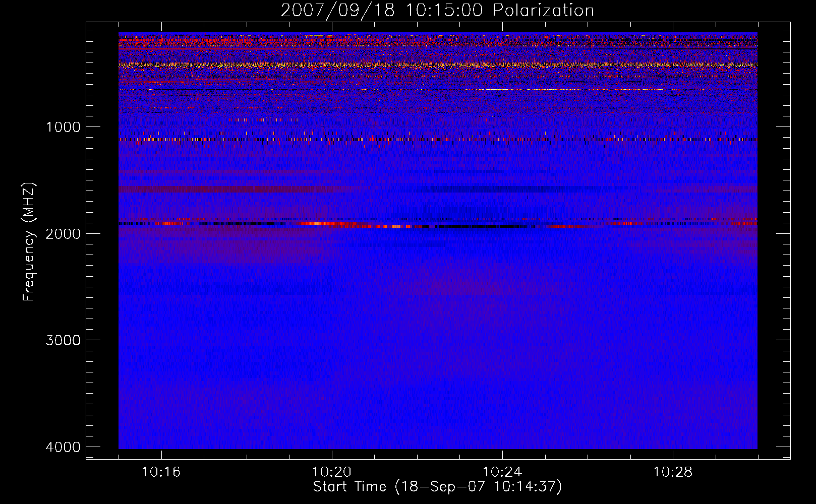816x504 pixels.
Task: Click the 2000 frequency tick label
Action: [x=63, y=234]
